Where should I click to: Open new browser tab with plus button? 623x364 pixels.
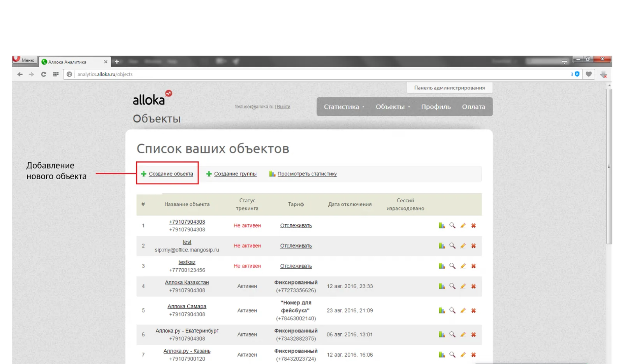coord(116,61)
